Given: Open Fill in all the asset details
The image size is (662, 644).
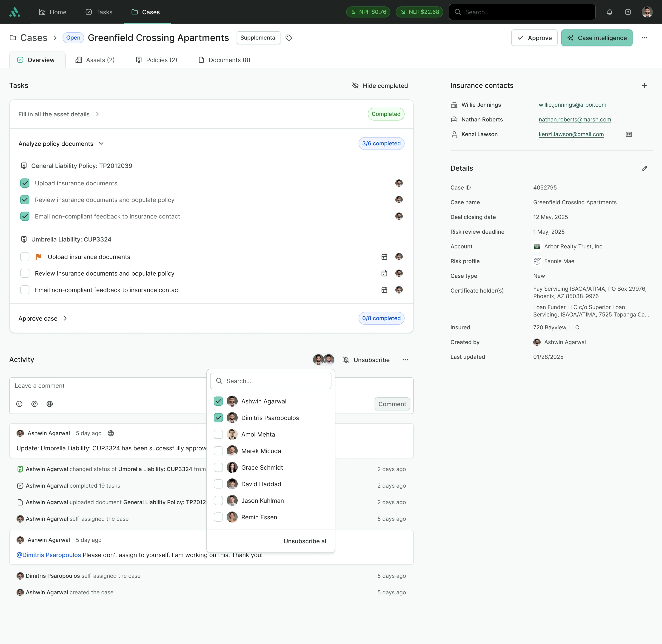Looking at the screenshot, I should (54, 114).
